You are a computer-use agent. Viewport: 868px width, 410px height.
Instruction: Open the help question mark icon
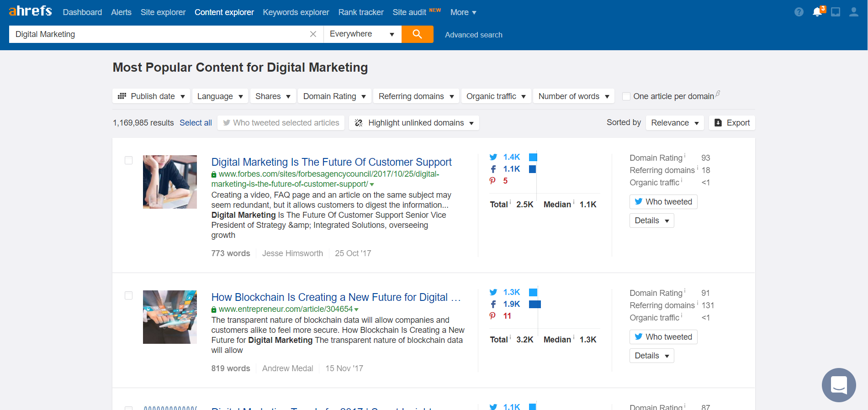pos(799,12)
